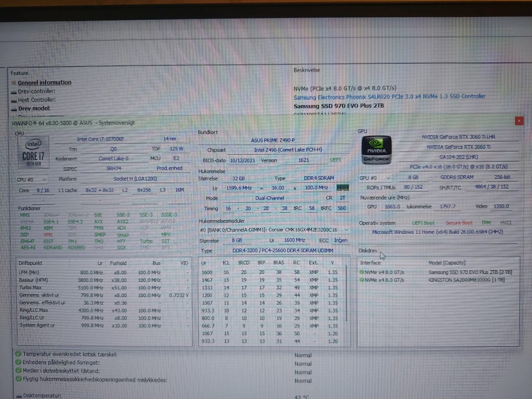The height and width of the screenshot is (399, 532).
Task: Click the HVCI indicator
Action: tap(505, 223)
